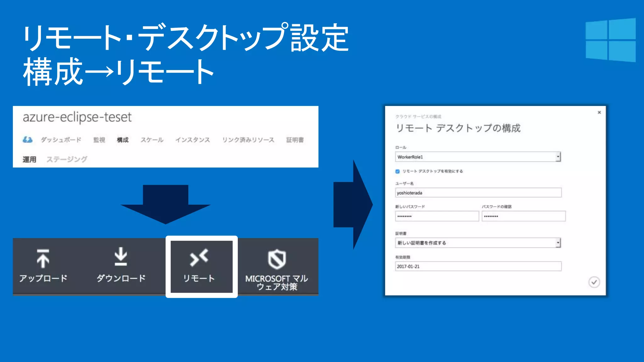The width and height of the screenshot is (644, 362).
Task: Open the Instances (インスタンス) tab
Action: 192,140
